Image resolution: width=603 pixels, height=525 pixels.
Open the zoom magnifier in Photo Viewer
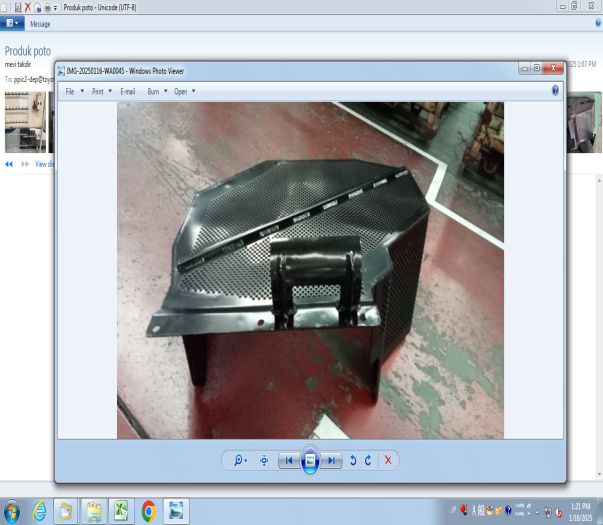(240, 460)
